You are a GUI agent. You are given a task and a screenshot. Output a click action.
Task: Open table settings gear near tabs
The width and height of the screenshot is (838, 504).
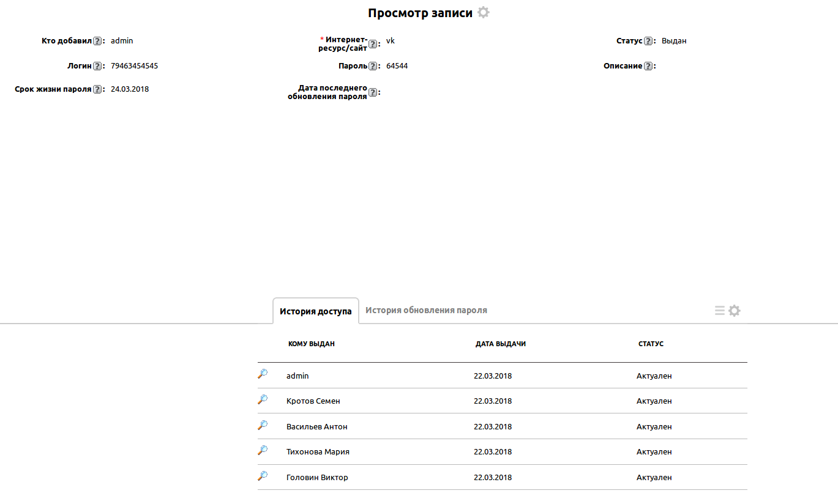[735, 311]
